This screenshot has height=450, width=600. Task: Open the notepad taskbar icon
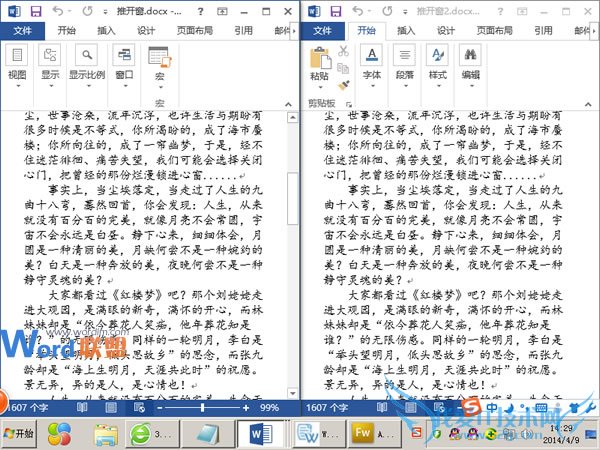point(208,434)
